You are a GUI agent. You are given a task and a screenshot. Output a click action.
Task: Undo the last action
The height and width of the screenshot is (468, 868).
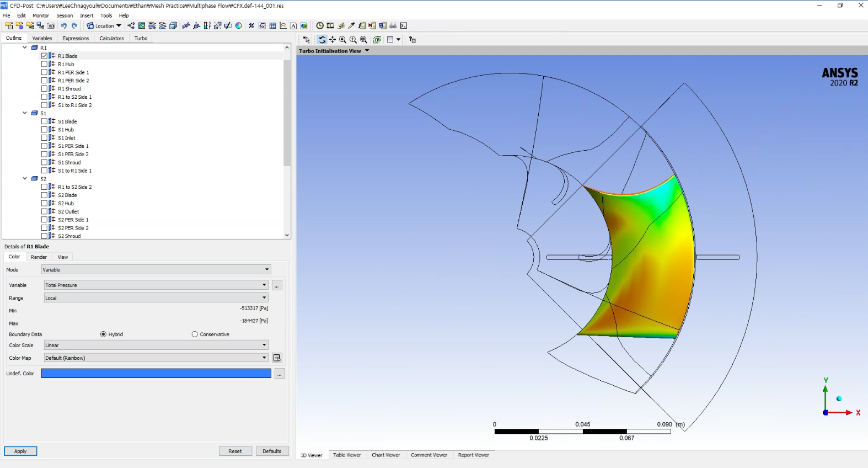click(x=63, y=26)
